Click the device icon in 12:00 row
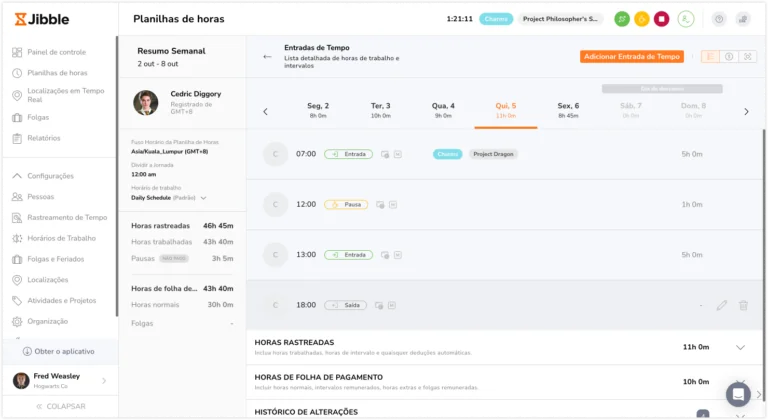This screenshot has height=420, width=768. [380, 204]
